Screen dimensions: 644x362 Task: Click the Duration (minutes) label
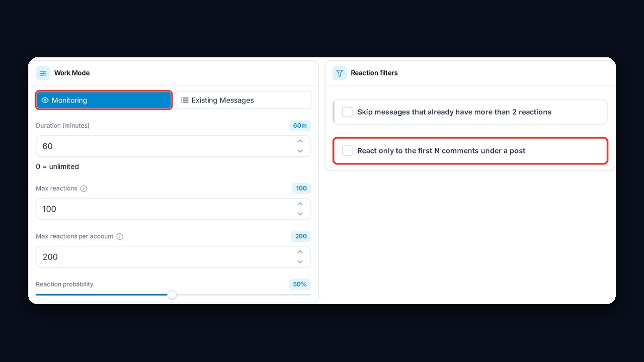point(62,126)
